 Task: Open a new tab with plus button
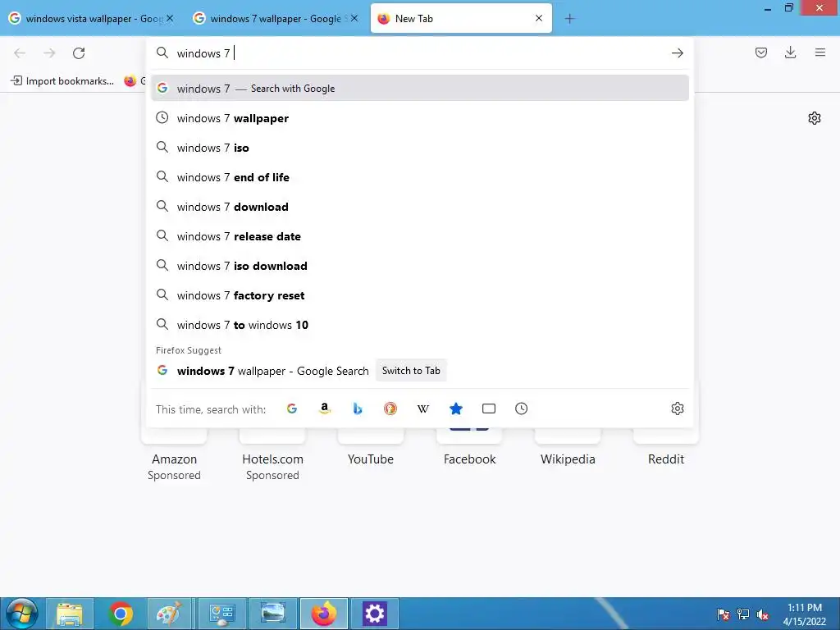click(x=569, y=19)
